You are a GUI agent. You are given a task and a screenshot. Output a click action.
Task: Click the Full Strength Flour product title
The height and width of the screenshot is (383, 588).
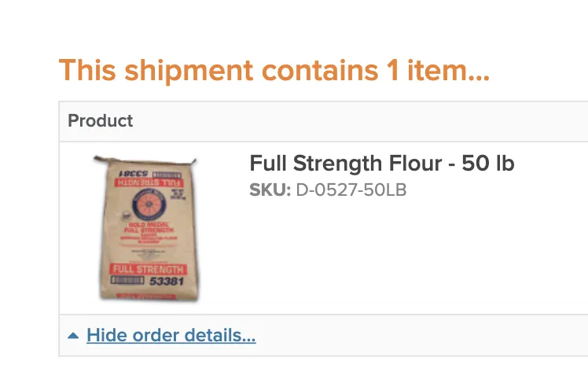coord(381,164)
